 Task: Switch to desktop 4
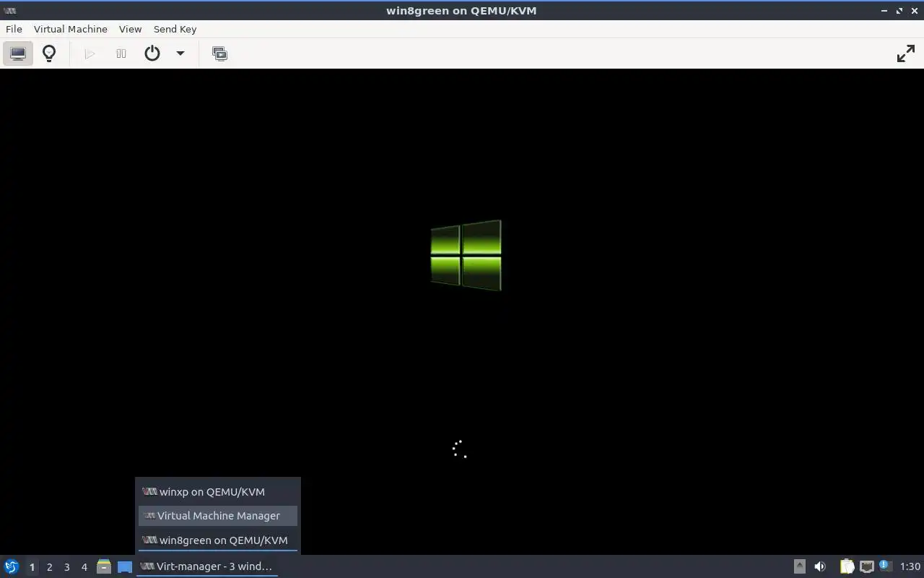point(84,567)
